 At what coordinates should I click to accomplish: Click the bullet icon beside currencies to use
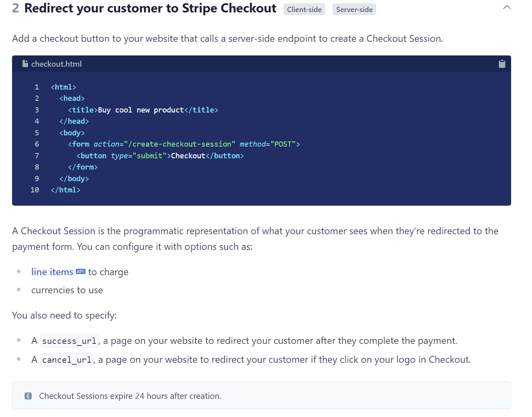[18, 289]
